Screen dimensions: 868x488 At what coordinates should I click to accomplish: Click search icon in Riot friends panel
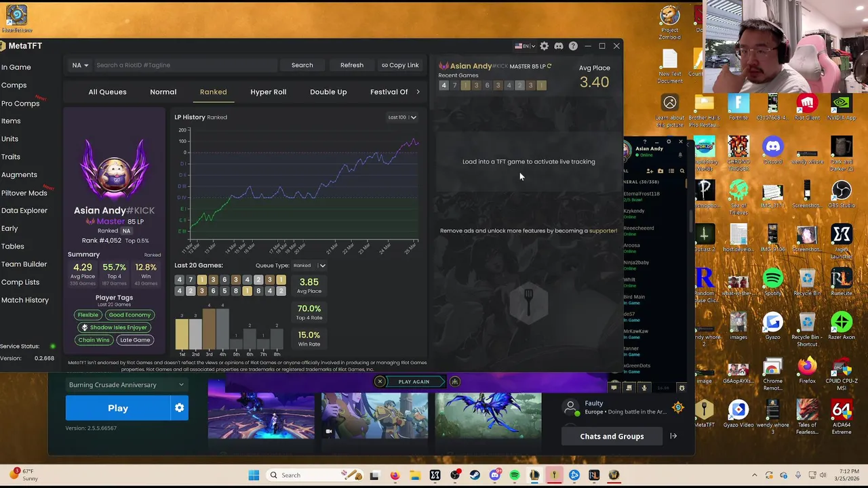(x=682, y=171)
